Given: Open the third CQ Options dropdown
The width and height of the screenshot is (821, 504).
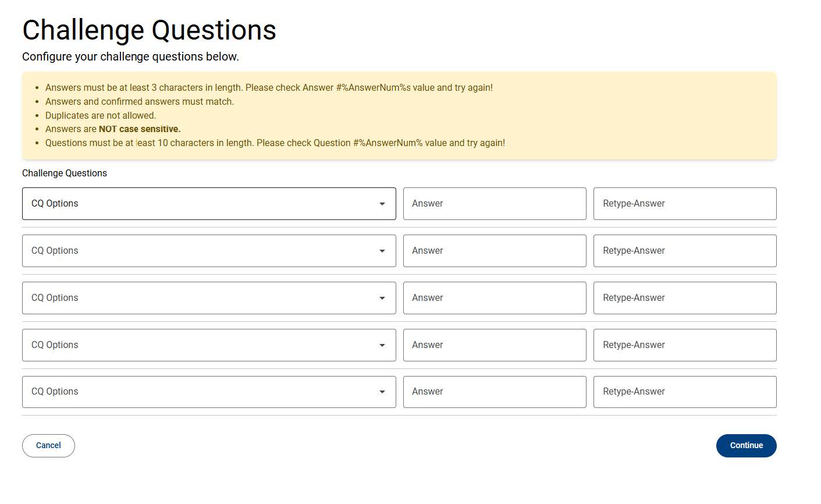Looking at the screenshot, I should [x=208, y=297].
